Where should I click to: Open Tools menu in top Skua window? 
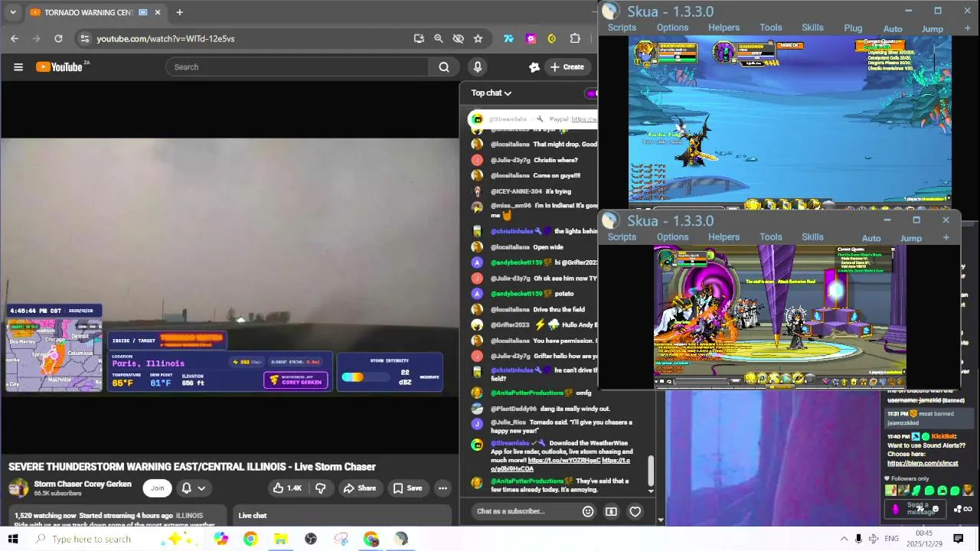(771, 28)
